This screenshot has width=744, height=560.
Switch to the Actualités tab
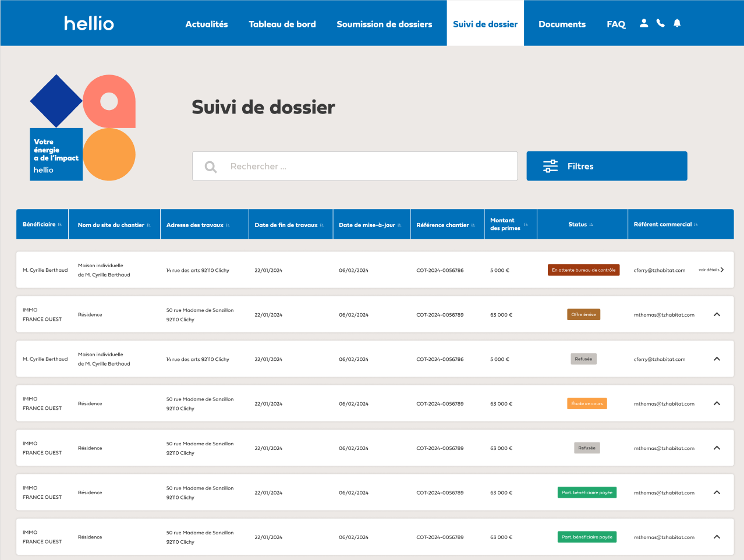pos(206,24)
